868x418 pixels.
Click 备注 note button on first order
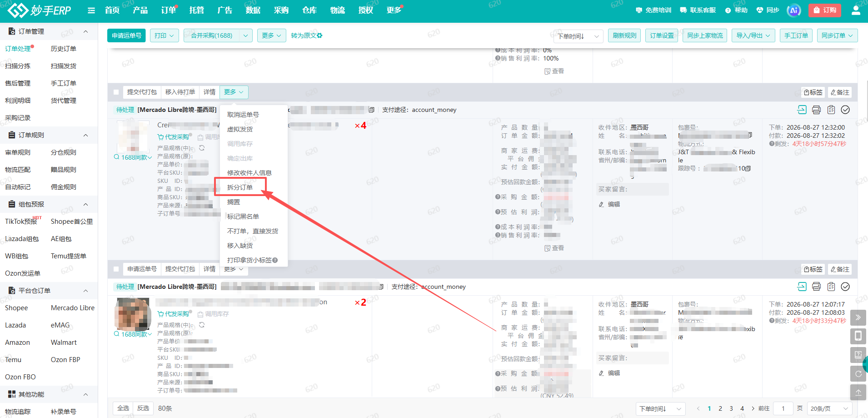(x=840, y=92)
